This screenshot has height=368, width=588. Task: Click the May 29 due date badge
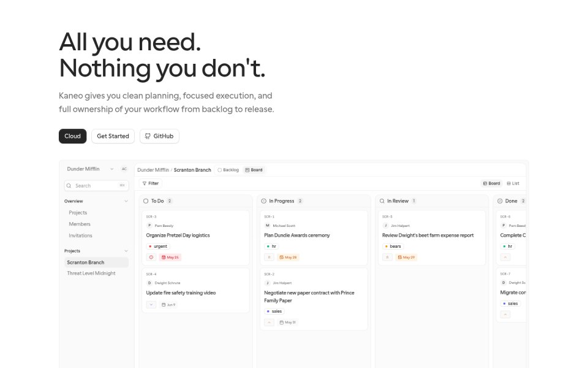coord(407,257)
